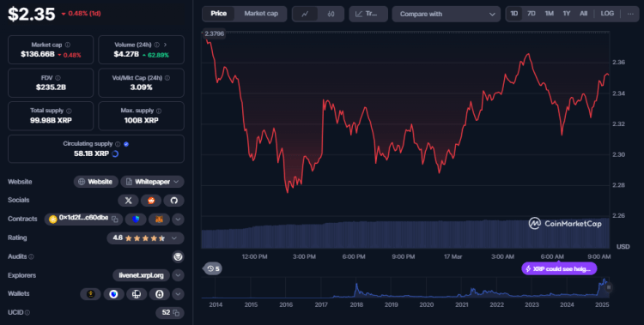Expand more explorers chevron
644x325 pixels.
[x=178, y=275]
